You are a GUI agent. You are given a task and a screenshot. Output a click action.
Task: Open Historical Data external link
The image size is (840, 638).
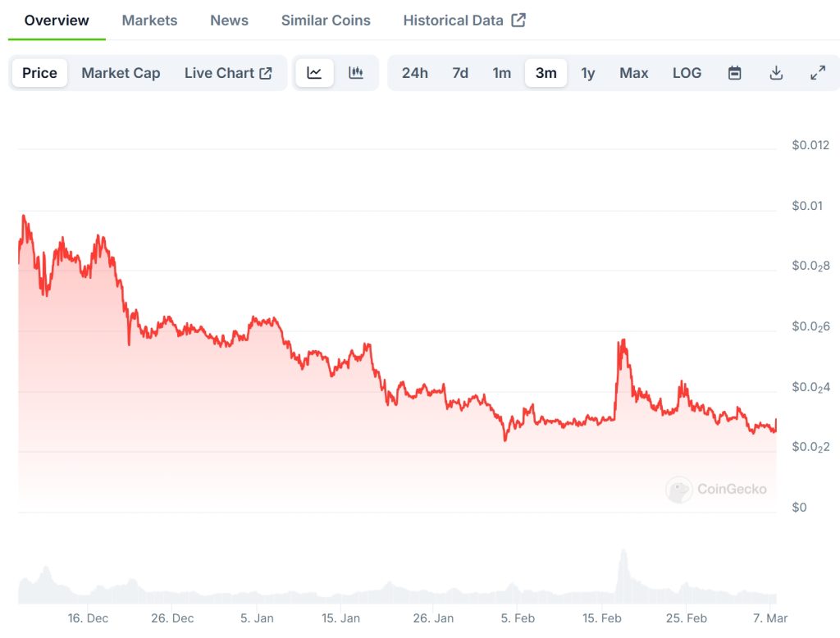coord(464,21)
